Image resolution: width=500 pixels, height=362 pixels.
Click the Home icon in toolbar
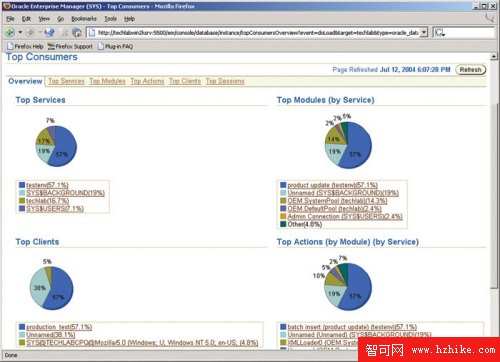point(77,32)
